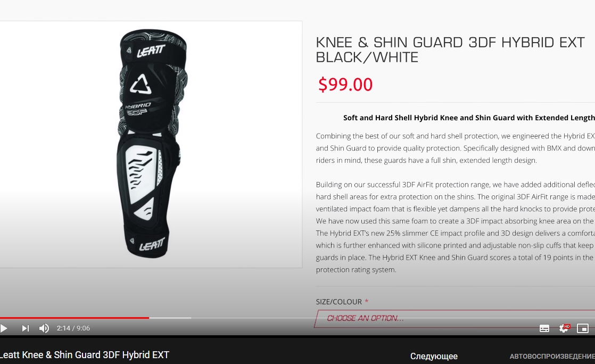Seek to the unplayed part of the timeline
Image resolution: width=595 pixels, height=364 pixels.
pos(393,318)
